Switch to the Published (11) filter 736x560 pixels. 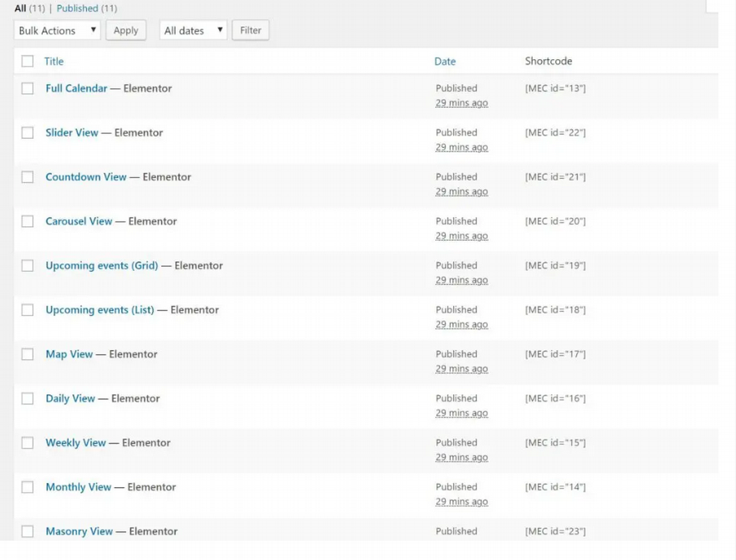87,8
